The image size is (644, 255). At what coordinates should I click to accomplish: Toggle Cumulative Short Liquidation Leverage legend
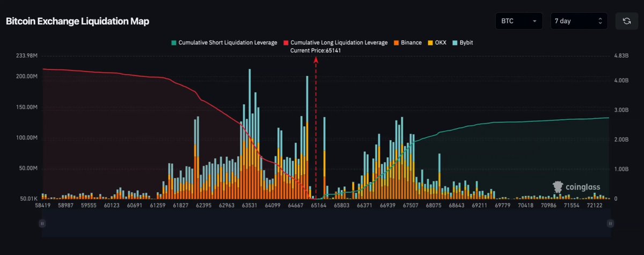tap(224, 42)
